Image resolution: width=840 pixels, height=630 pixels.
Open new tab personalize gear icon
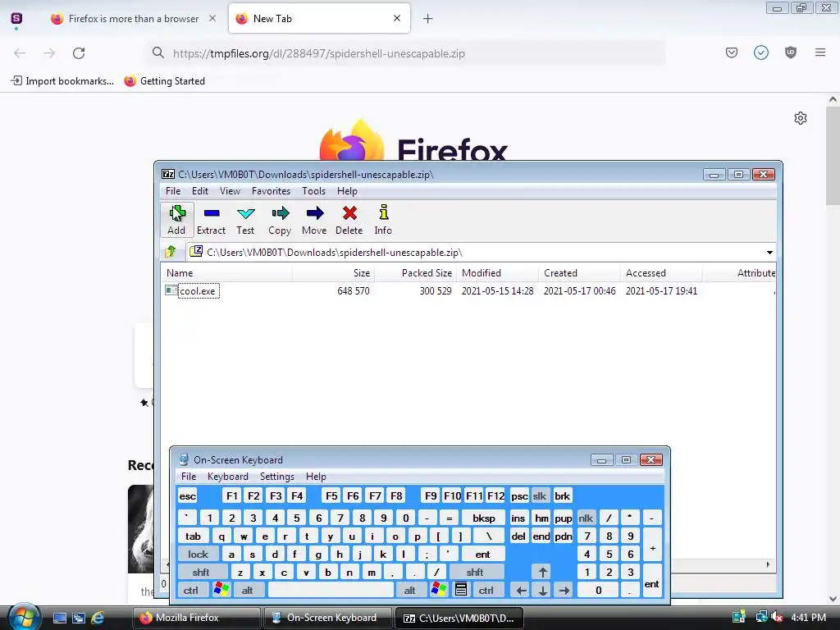tap(801, 118)
